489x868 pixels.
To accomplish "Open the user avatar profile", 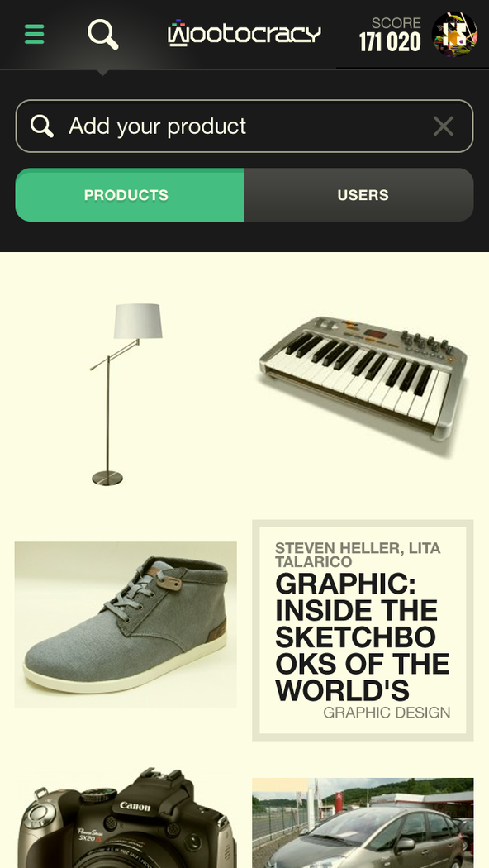I will [x=454, y=35].
